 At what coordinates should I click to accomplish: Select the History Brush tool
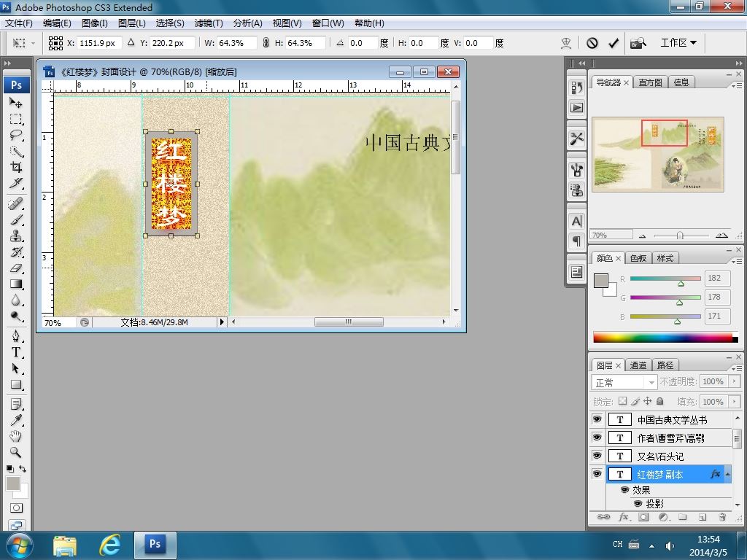coord(16,252)
